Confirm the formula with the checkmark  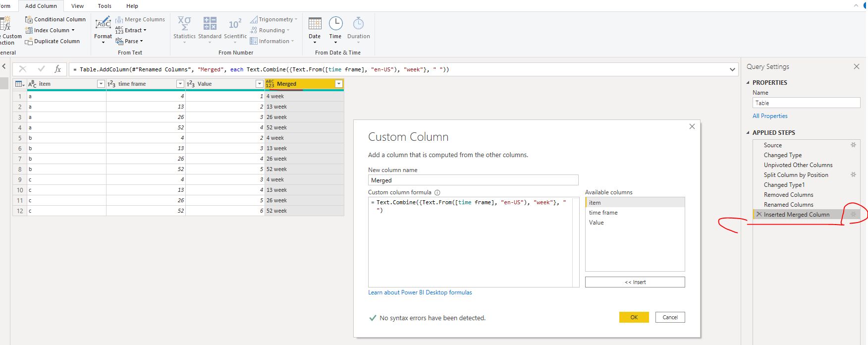tap(41, 69)
